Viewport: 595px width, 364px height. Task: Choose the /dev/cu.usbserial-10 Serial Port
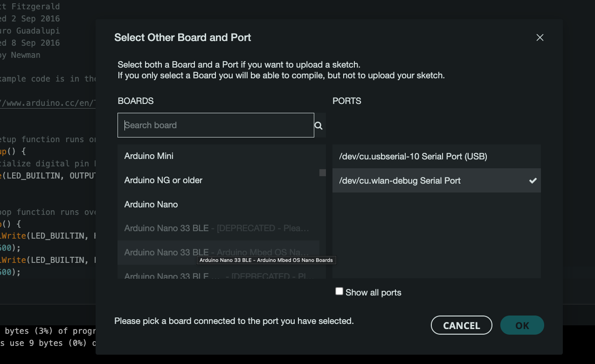(413, 157)
